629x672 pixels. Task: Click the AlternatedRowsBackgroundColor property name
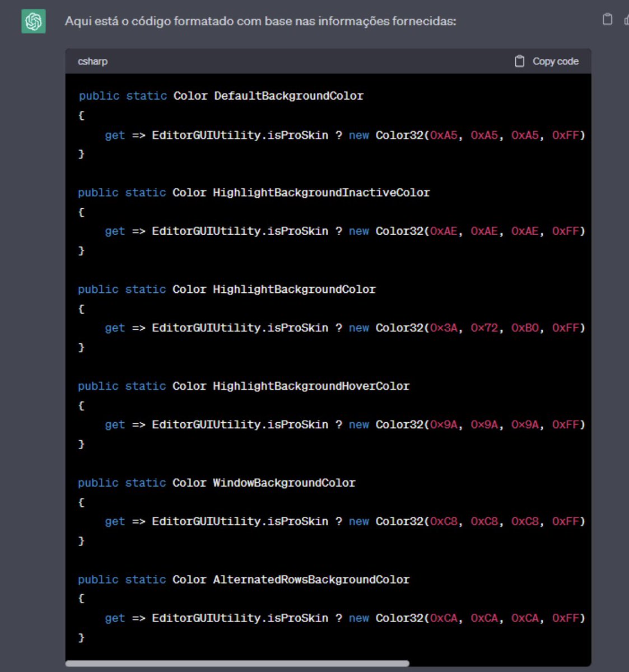[311, 580]
